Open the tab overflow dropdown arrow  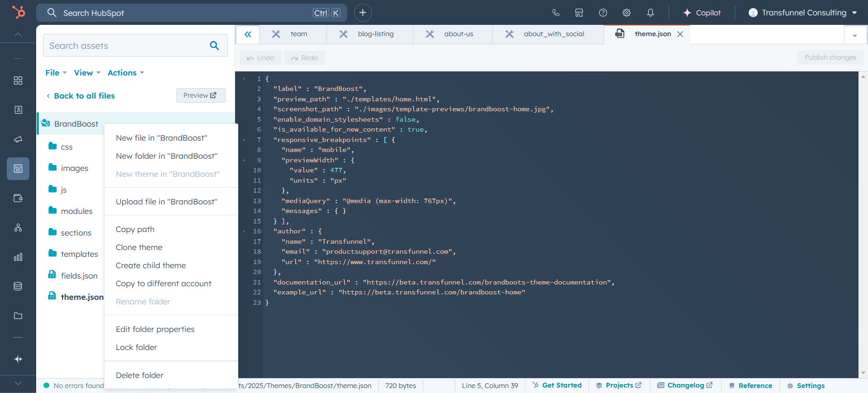pyautogui.click(x=855, y=35)
